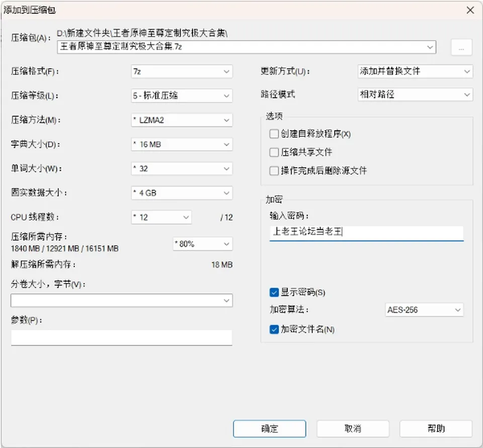483x448 pixels.
Task: Open the 压缩格式 dropdown showing 7z
Action: (182, 71)
